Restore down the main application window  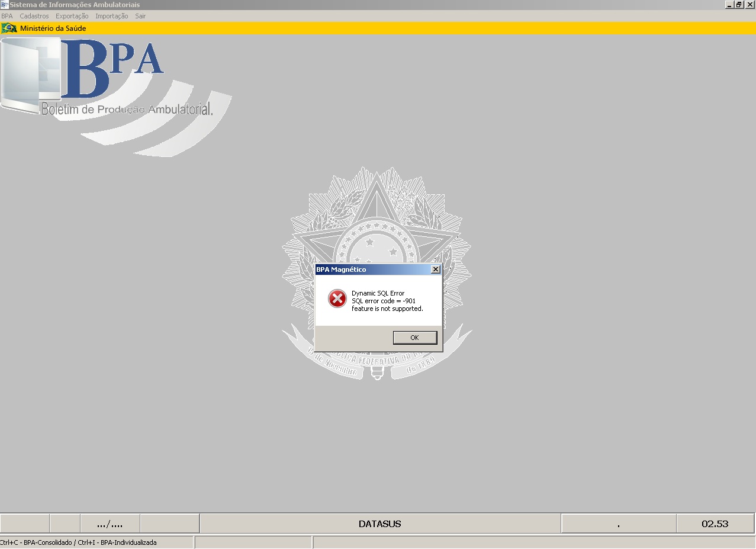pos(739,4)
